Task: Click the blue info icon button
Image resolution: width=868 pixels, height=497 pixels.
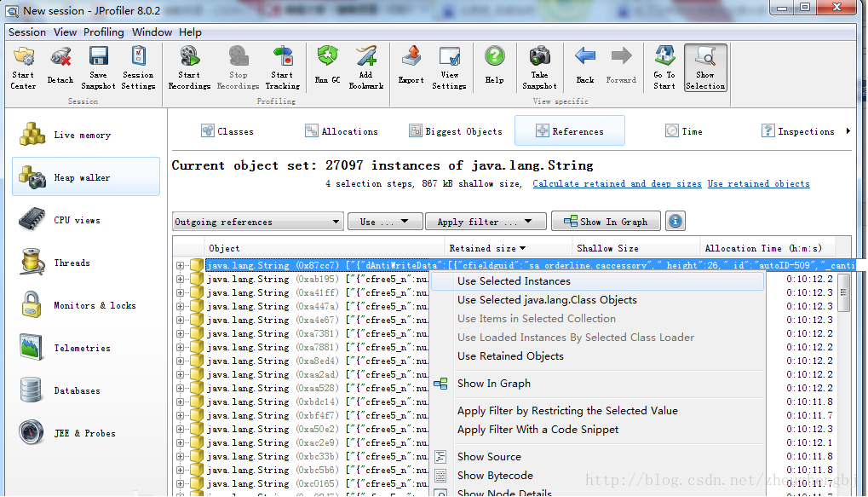Action: pos(675,222)
